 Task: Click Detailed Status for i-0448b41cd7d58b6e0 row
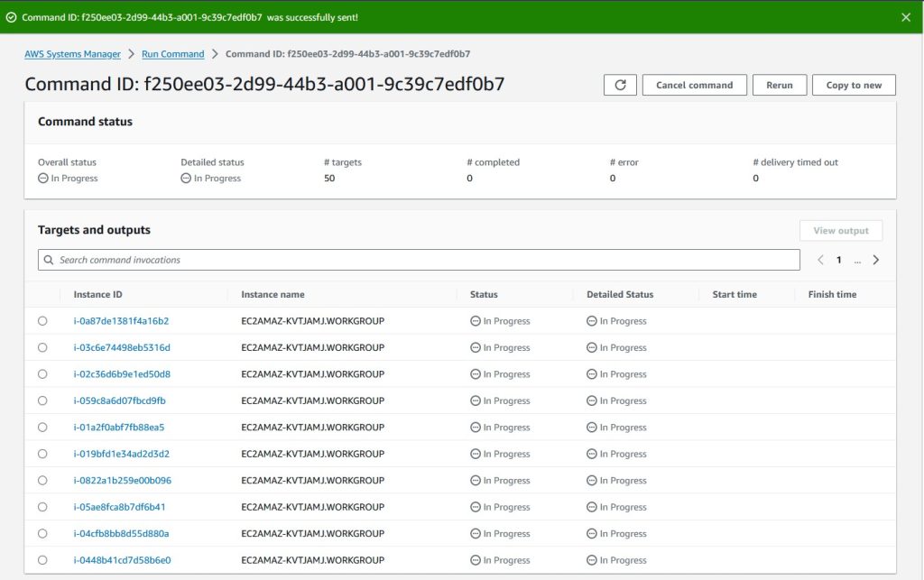click(616, 560)
